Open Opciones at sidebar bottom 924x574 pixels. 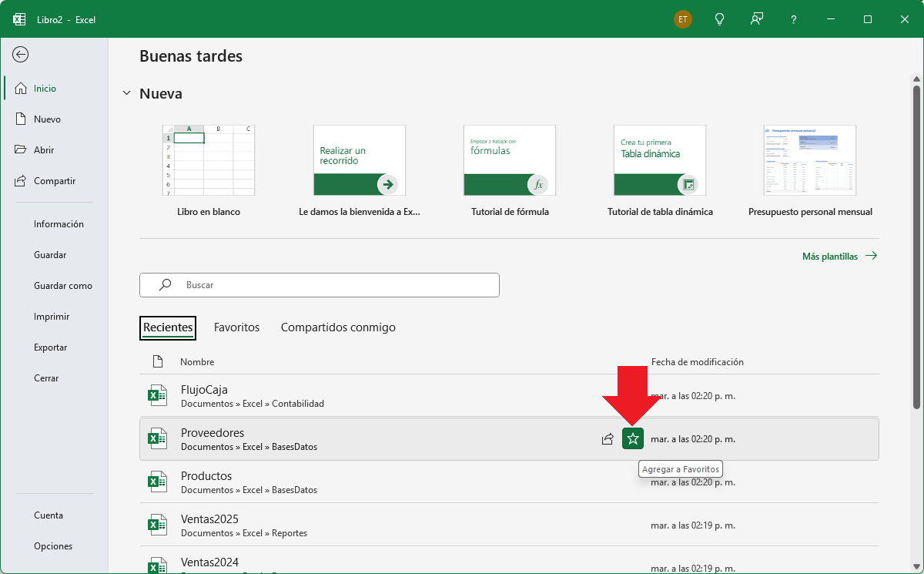(x=54, y=546)
